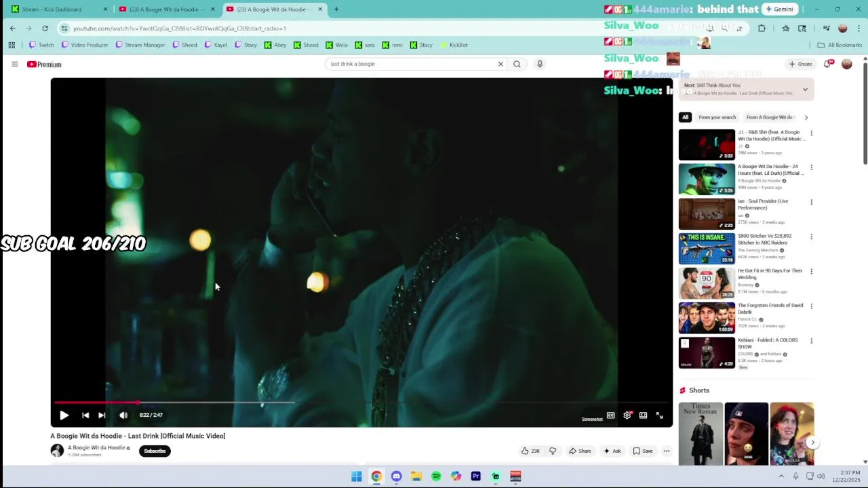868x488 pixels.
Task: Open options for ian Soul Provider video
Action: (811, 202)
